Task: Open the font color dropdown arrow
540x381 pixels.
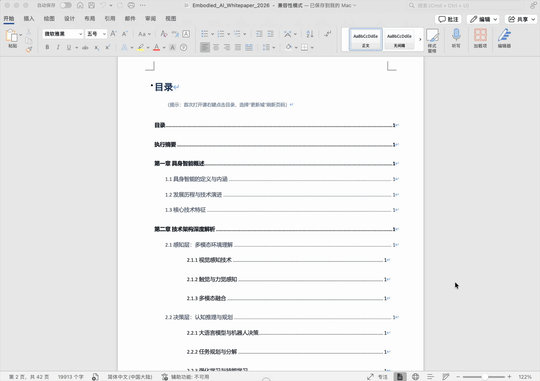Action: click(164, 48)
